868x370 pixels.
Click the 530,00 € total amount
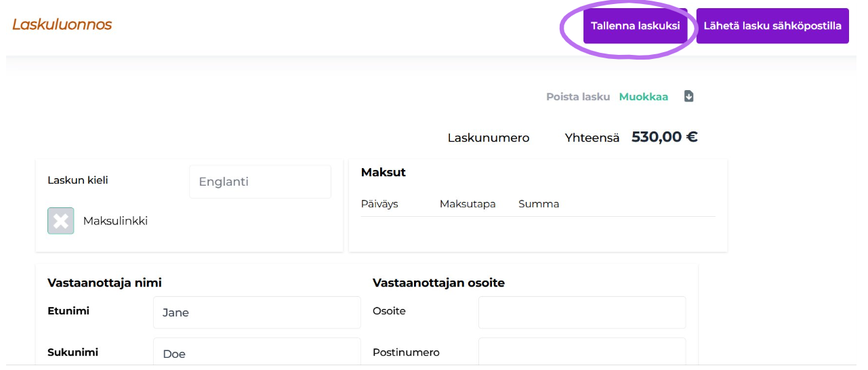[664, 137]
